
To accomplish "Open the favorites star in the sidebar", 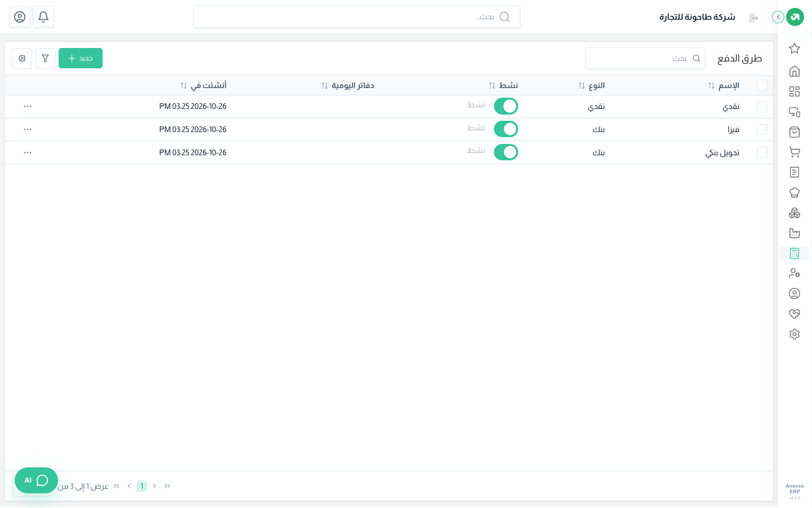I will (795, 49).
